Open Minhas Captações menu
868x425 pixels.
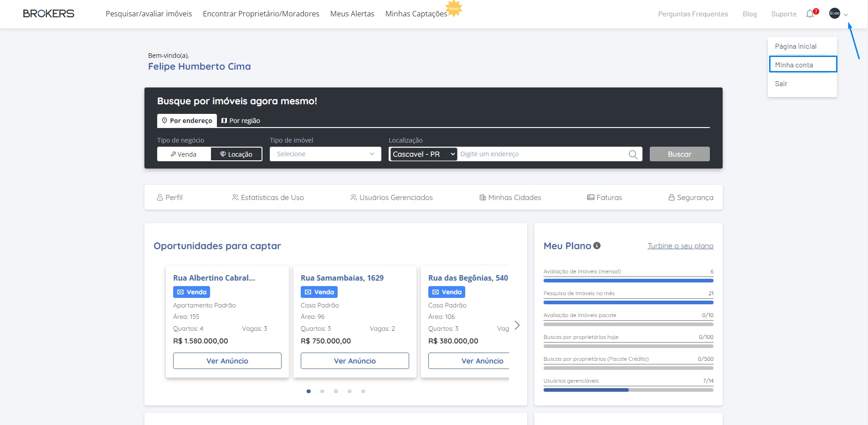coord(416,14)
